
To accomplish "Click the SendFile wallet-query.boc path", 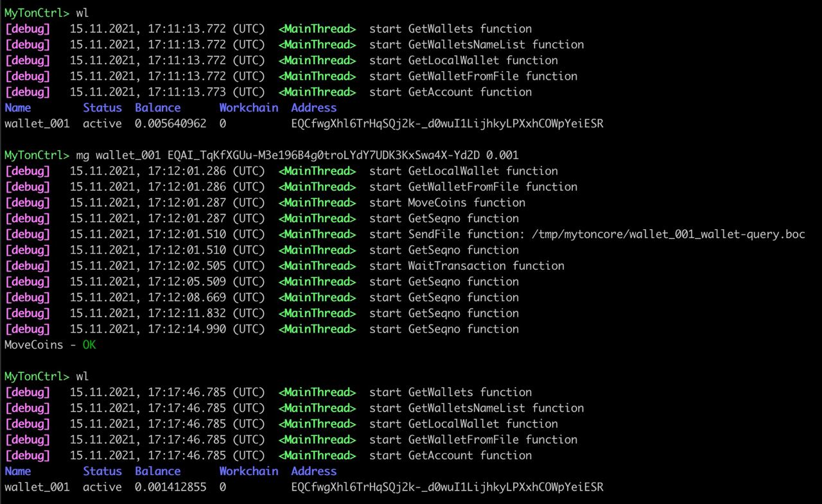I will pyautogui.click(x=669, y=234).
